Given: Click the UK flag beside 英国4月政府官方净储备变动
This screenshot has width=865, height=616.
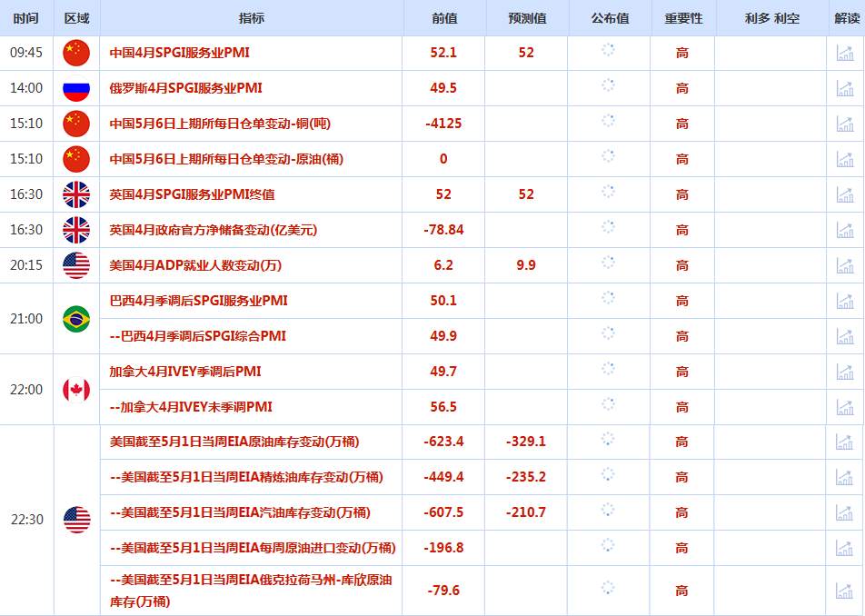Looking at the screenshot, I should click(76, 230).
